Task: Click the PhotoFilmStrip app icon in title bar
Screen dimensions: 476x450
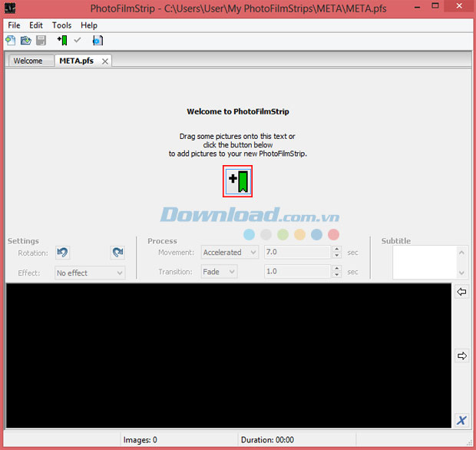Action: [x=10, y=8]
